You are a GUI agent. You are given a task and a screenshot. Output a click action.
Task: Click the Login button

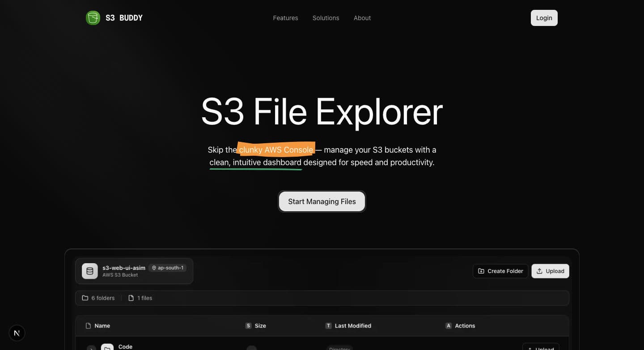544,17
